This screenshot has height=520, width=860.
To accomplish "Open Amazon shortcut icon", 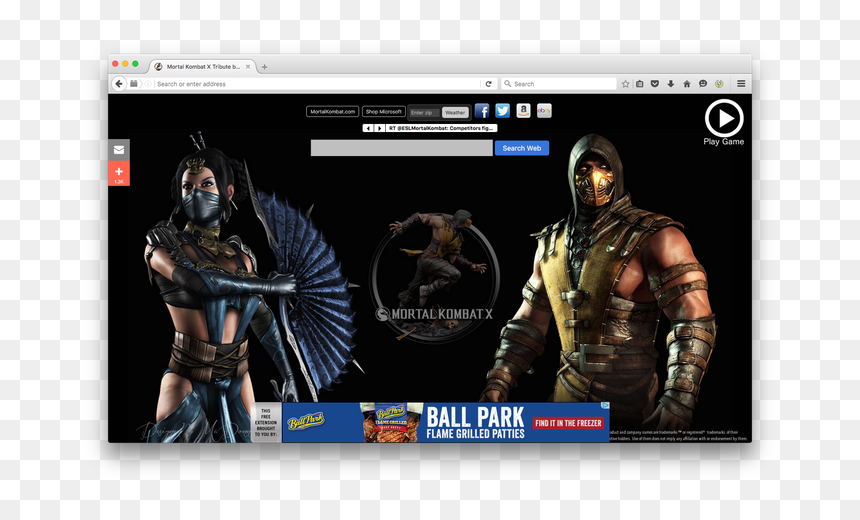I will [x=523, y=111].
